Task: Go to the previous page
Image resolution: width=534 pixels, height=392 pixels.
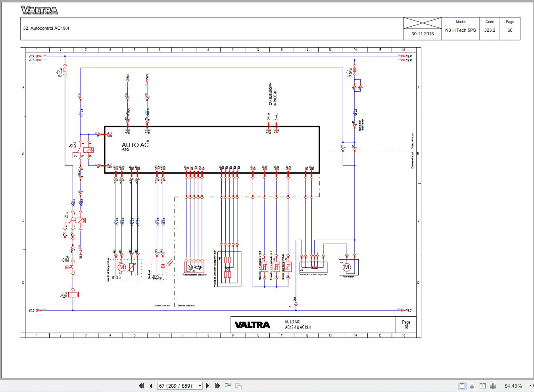Action: click(151, 386)
